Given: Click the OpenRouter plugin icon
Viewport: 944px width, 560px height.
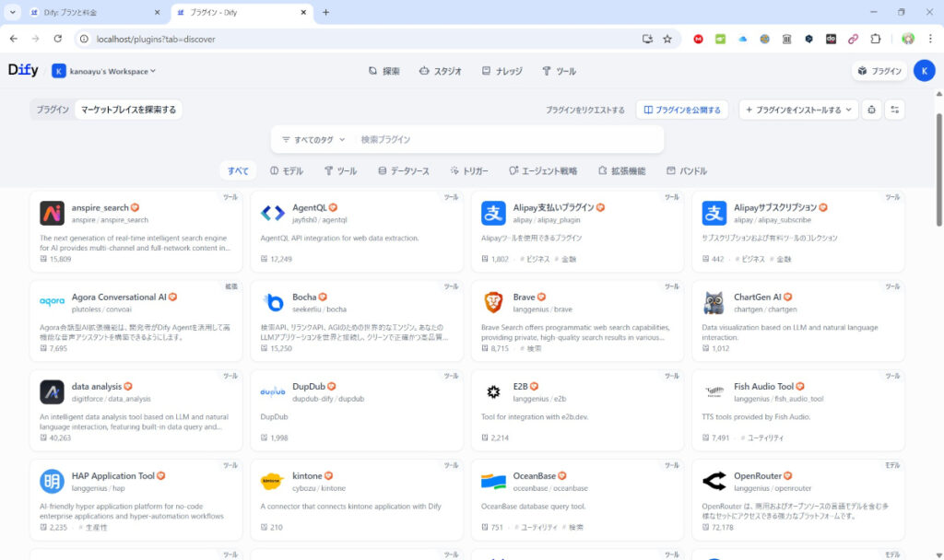Looking at the screenshot, I should coord(714,481).
